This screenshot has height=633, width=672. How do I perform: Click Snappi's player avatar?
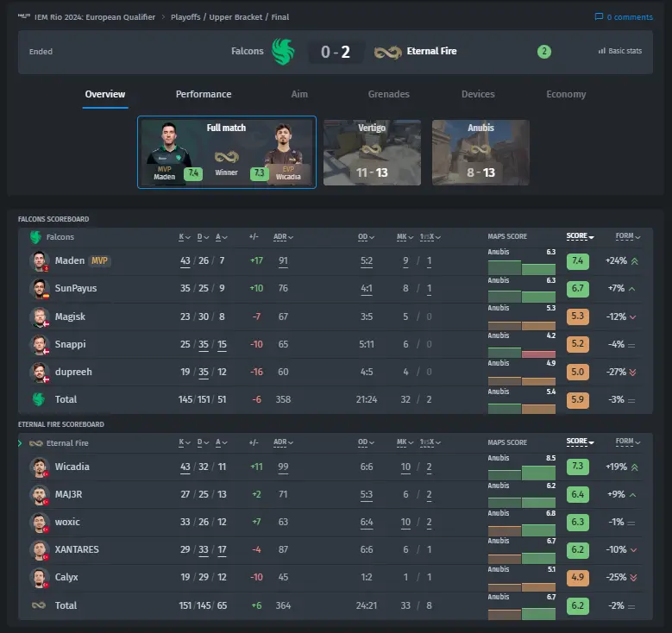pos(40,345)
